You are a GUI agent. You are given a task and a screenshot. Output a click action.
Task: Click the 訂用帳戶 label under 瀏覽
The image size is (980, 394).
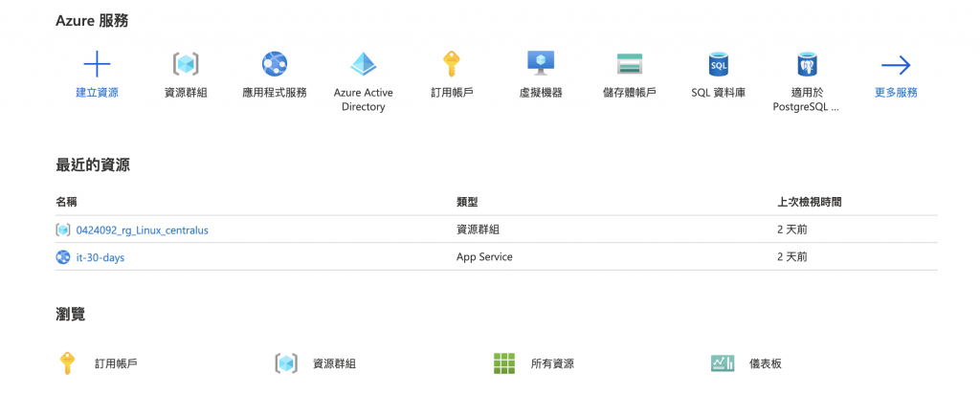pos(116,363)
